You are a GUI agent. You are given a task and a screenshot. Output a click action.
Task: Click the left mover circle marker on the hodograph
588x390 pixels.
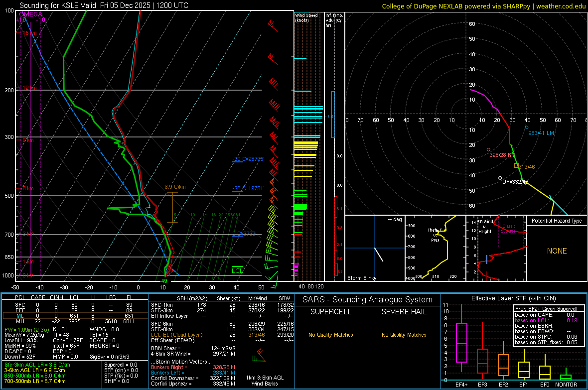(x=527, y=128)
